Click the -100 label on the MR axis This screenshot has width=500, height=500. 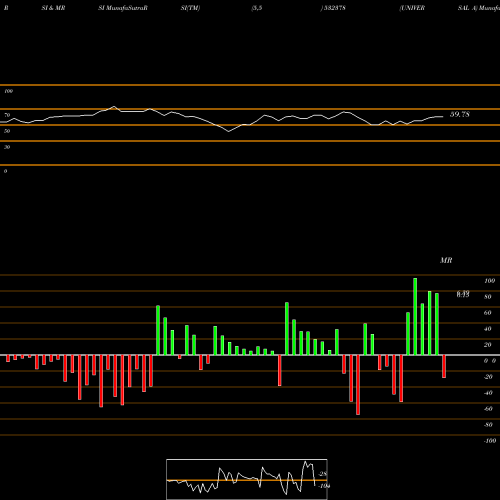click(x=490, y=441)
